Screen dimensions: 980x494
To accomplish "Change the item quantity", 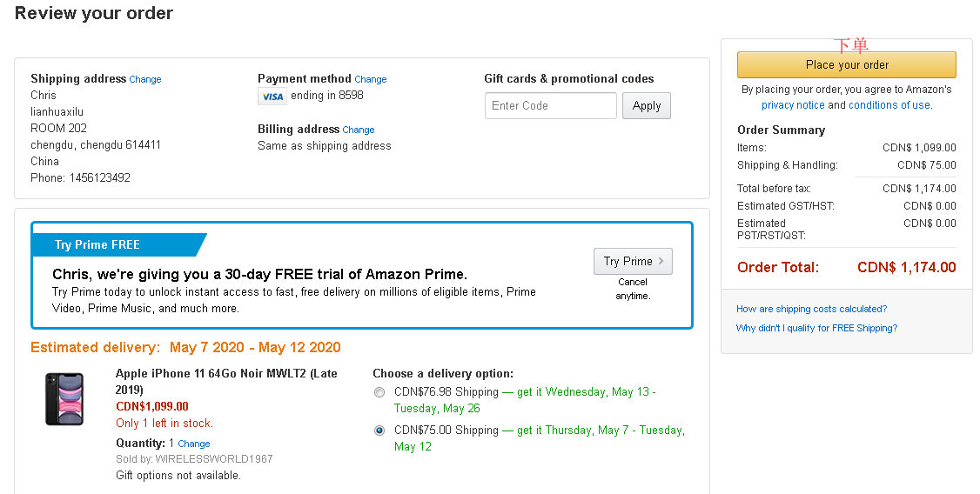I will [194, 444].
